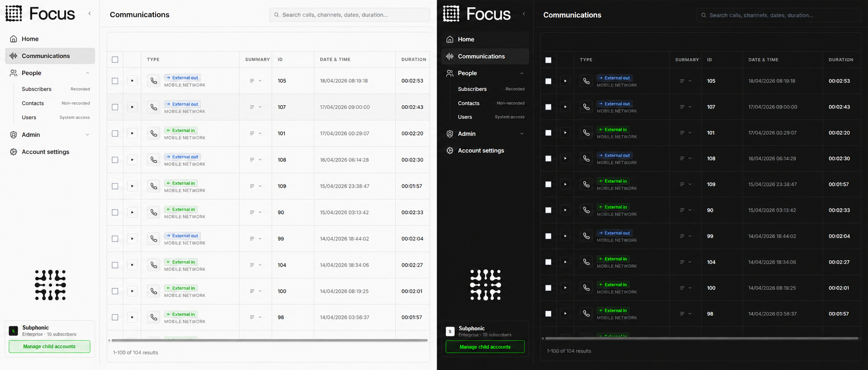Click Manage child accounts in light sidebar
868x370 pixels.
[x=50, y=347]
